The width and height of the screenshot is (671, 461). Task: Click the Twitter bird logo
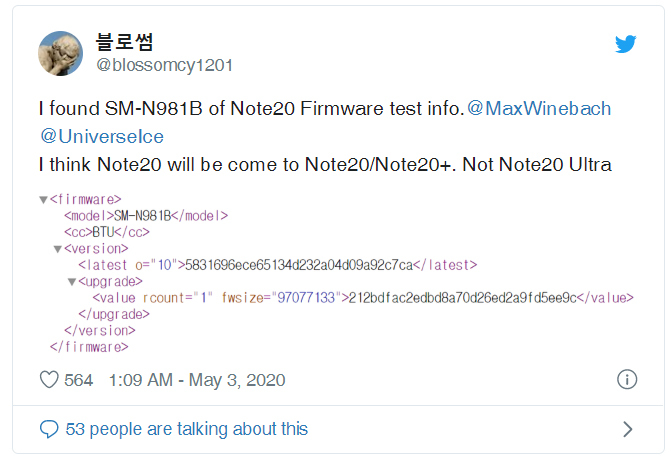pos(626,44)
